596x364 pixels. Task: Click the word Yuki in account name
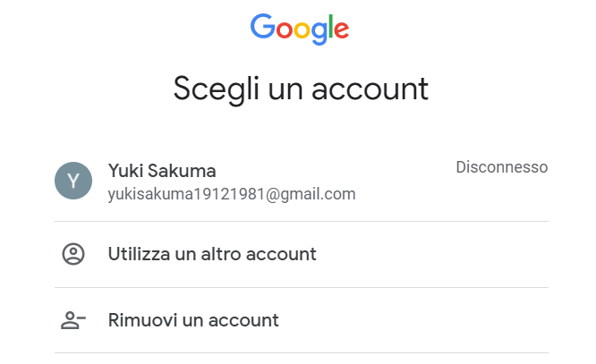tap(125, 171)
